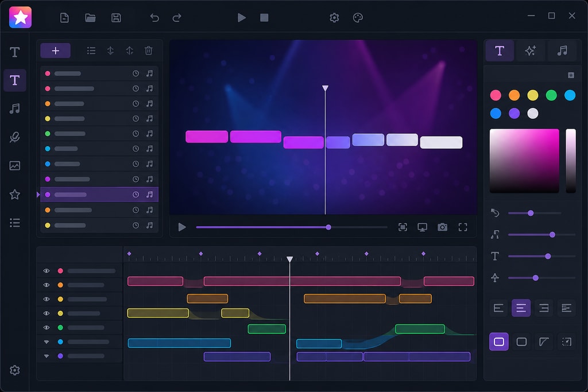
Task: Save the project with floppy icon
Action: point(116,18)
